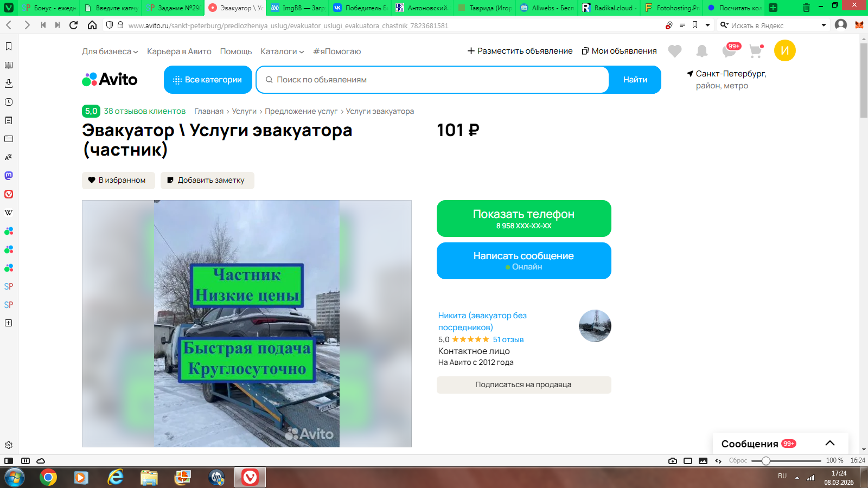The width and height of the screenshot is (868, 488).
Task: Switch to the Победитель tab
Action: click(x=360, y=8)
